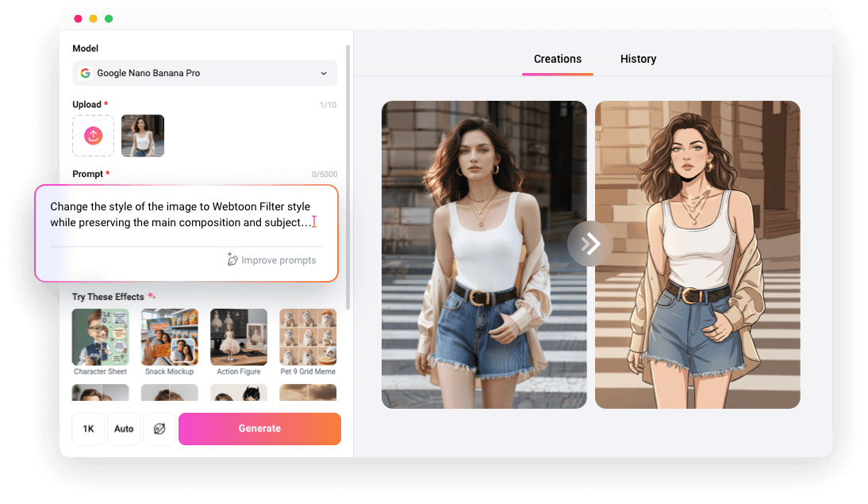Switch to the Creations tab
Viewport: 868px width, 504px height.
click(558, 60)
